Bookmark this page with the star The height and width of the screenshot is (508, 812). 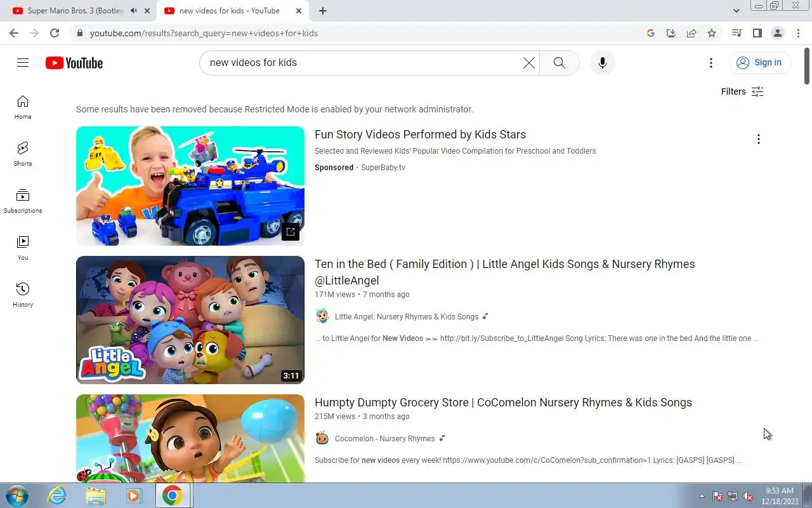tap(712, 33)
